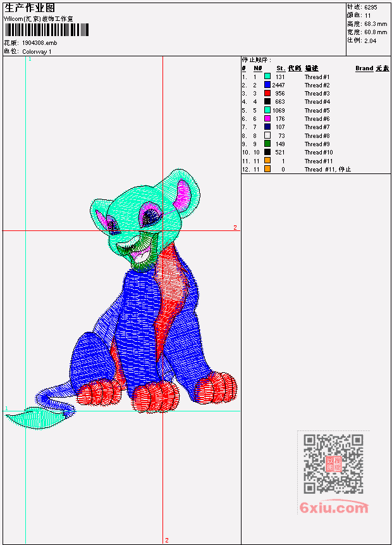Click the text 'Thread #1'

[317, 77]
